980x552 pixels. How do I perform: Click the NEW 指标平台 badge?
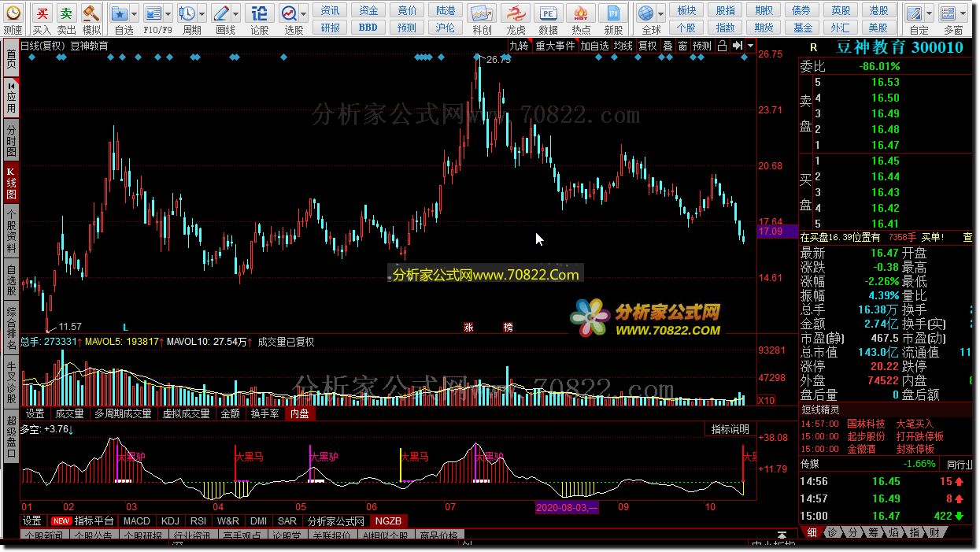pos(83,521)
